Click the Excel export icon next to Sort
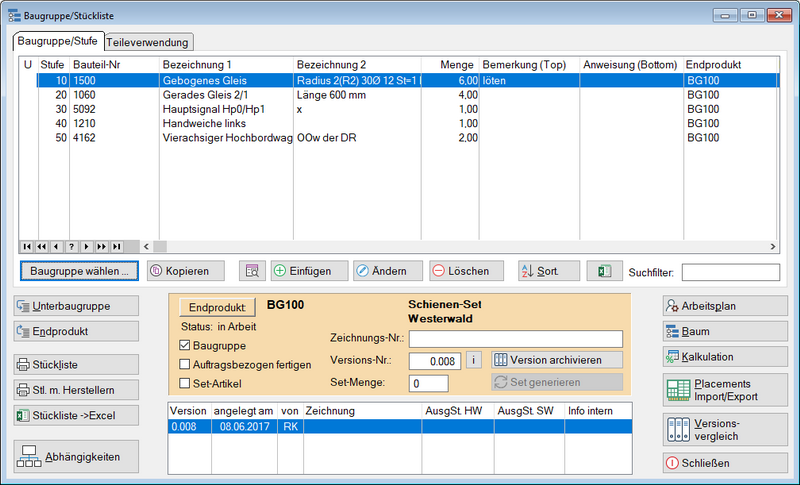 click(x=604, y=271)
